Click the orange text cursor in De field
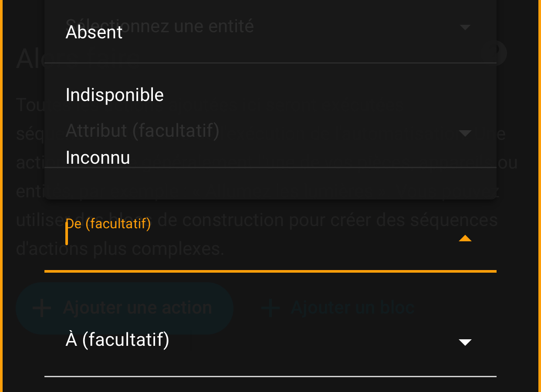 pyautogui.click(x=67, y=233)
